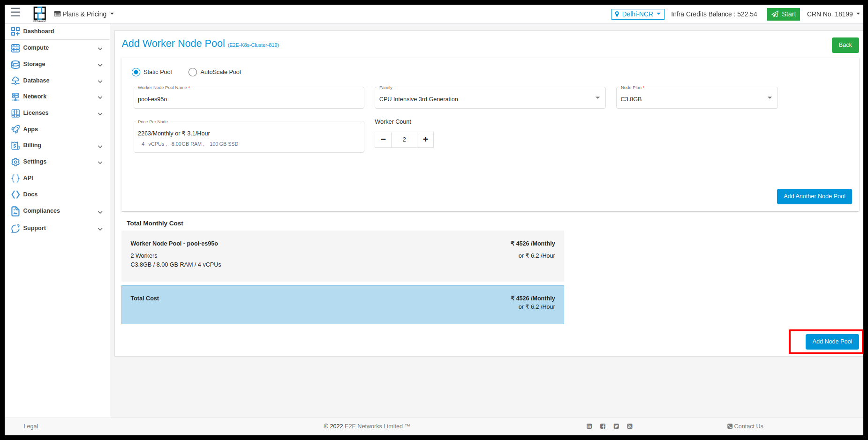Click the Support chat icon
The image size is (868, 440).
coord(15,228)
